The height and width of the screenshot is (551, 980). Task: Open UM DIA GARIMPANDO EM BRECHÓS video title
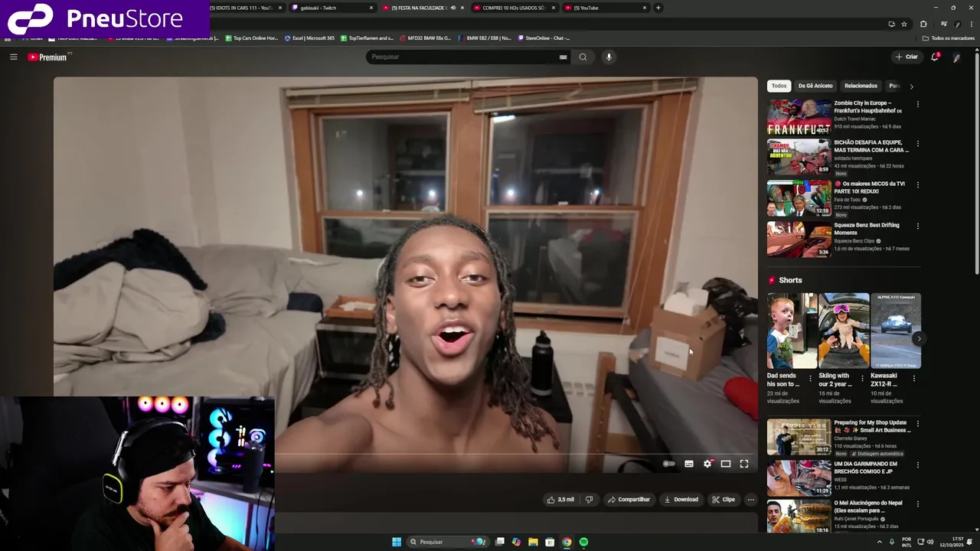coord(865,467)
